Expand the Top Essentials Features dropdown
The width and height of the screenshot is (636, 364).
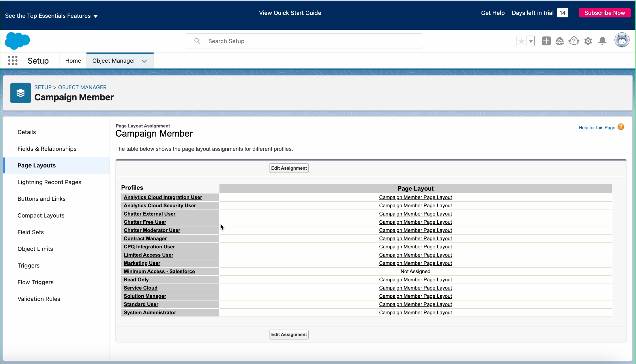pos(95,16)
